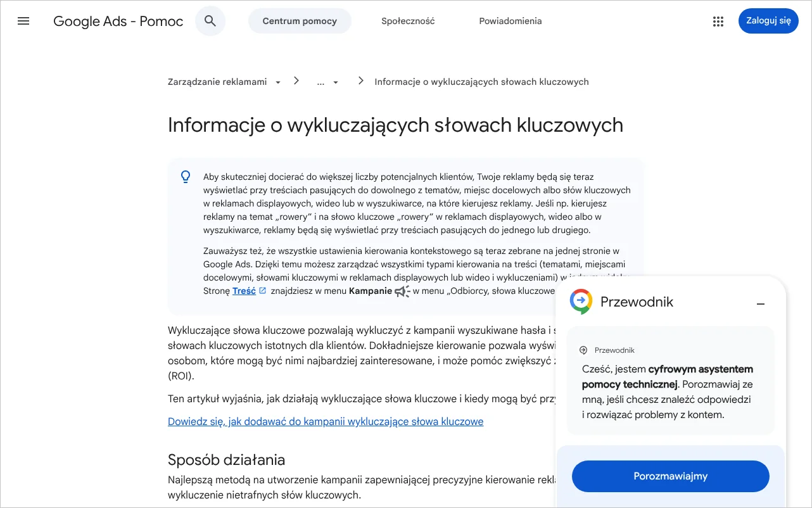Open the Treść link
812x508 pixels.
(244, 291)
